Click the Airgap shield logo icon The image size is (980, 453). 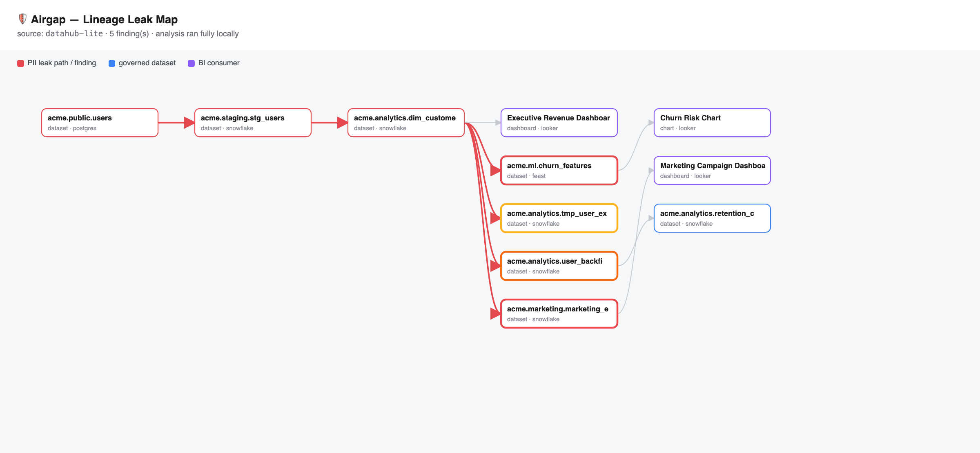22,19
